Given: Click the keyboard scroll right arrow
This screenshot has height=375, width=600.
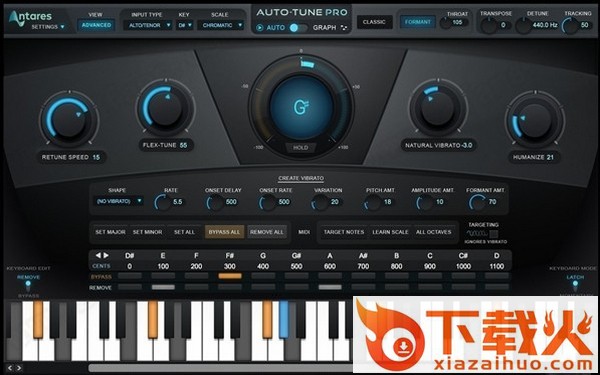Looking at the screenshot, I should click(x=18, y=368).
